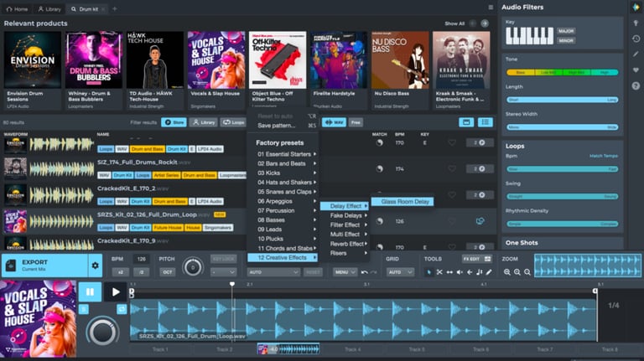This screenshot has width=644, height=361.
Task: Adjust the Tone filter bar
Action: [563, 73]
